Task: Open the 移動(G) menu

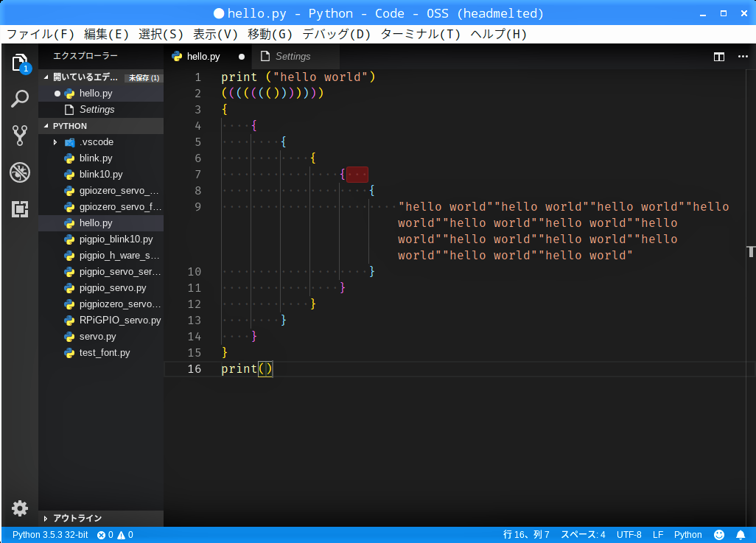Action: pos(270,34)
